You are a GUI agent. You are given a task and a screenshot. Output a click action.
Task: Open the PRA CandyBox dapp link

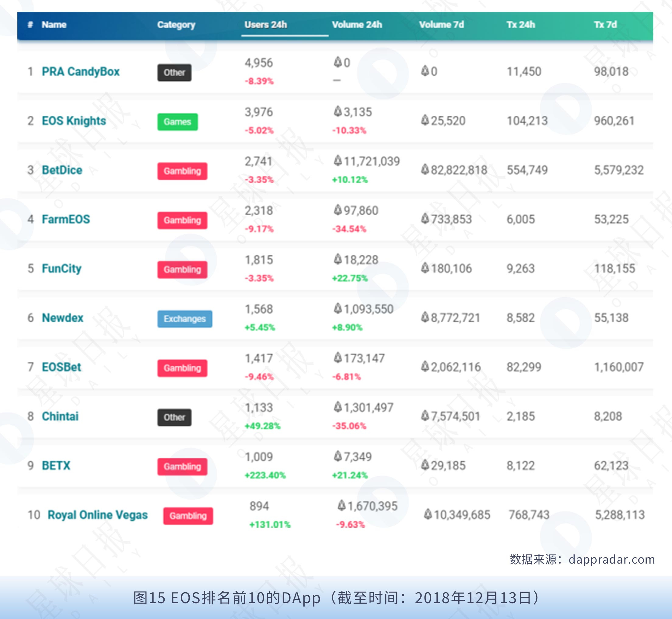(80, 72)
